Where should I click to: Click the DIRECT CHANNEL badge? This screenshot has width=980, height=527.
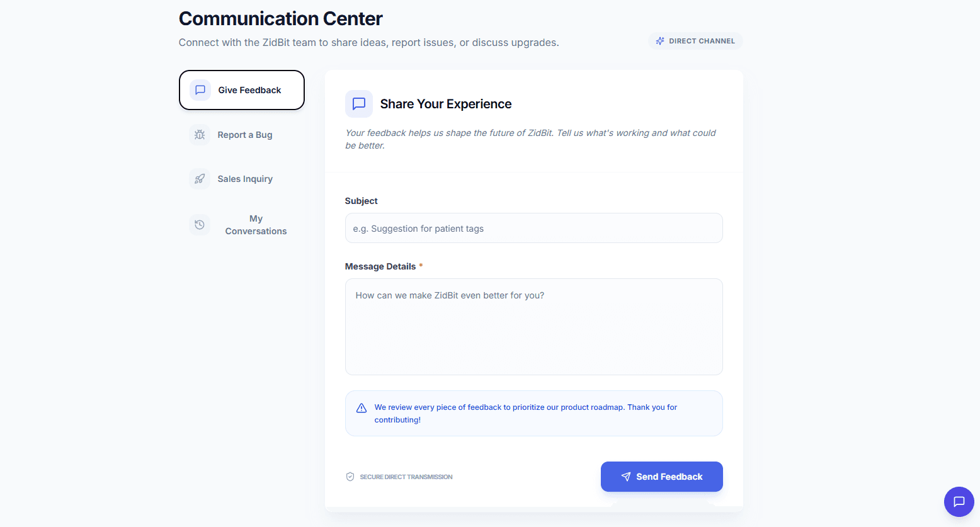coord(695,41)
